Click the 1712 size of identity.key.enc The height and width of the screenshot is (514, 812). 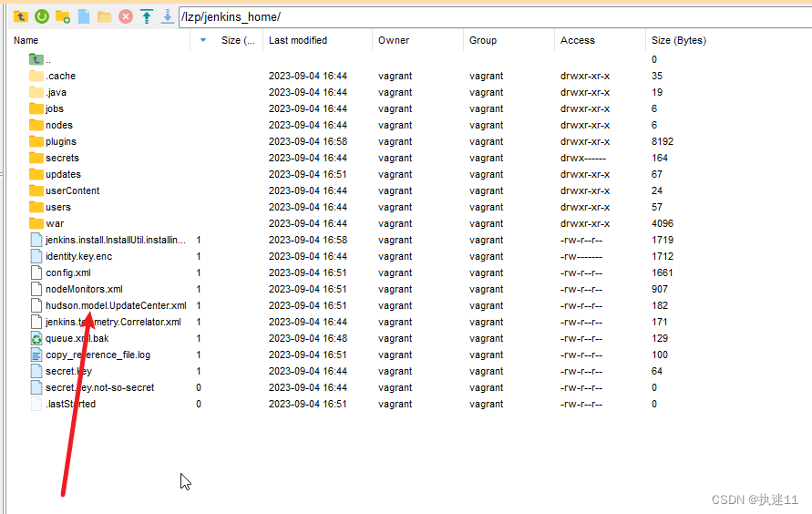click(x=663, y=256)
